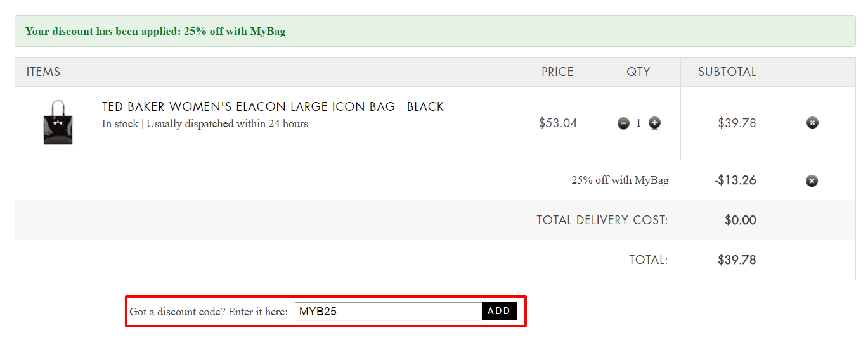Select the QTY column header
This screenshot has height=340, width=868.
point(638,72)
